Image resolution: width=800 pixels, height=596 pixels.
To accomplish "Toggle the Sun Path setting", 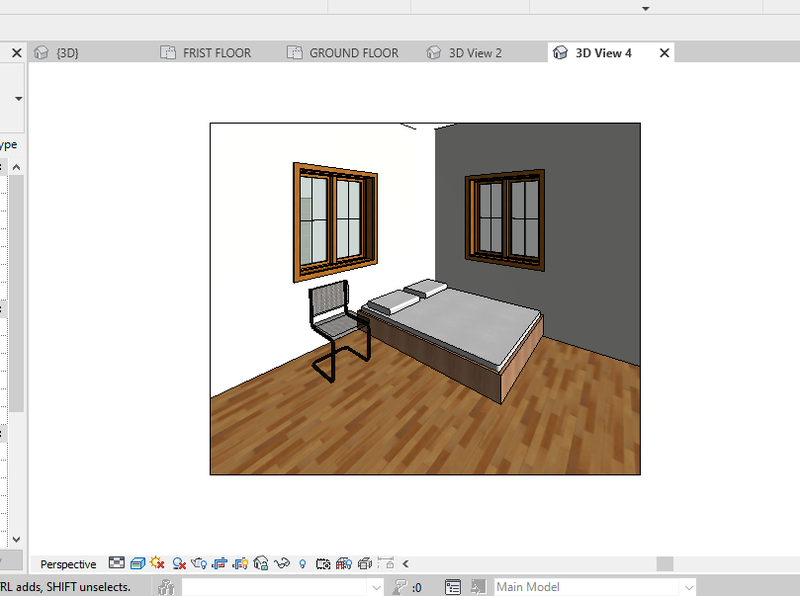I will pyautogui.click(x=157, y=563).
